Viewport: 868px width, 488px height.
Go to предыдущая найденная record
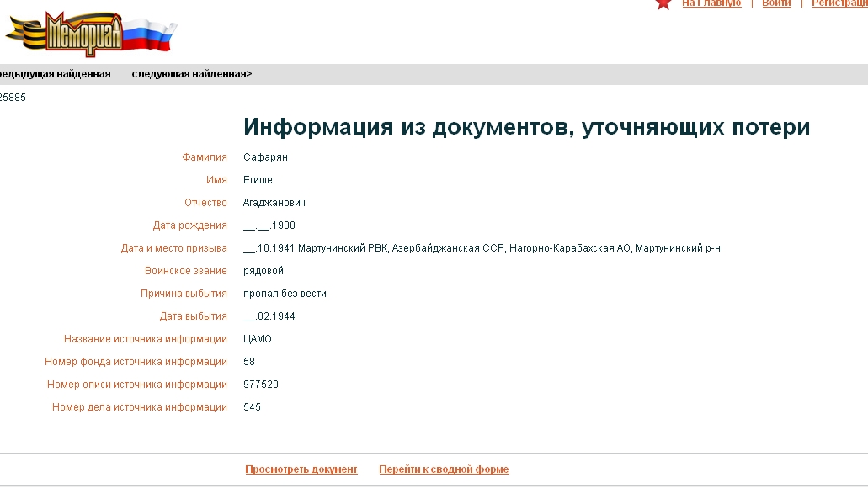point(55,74)
